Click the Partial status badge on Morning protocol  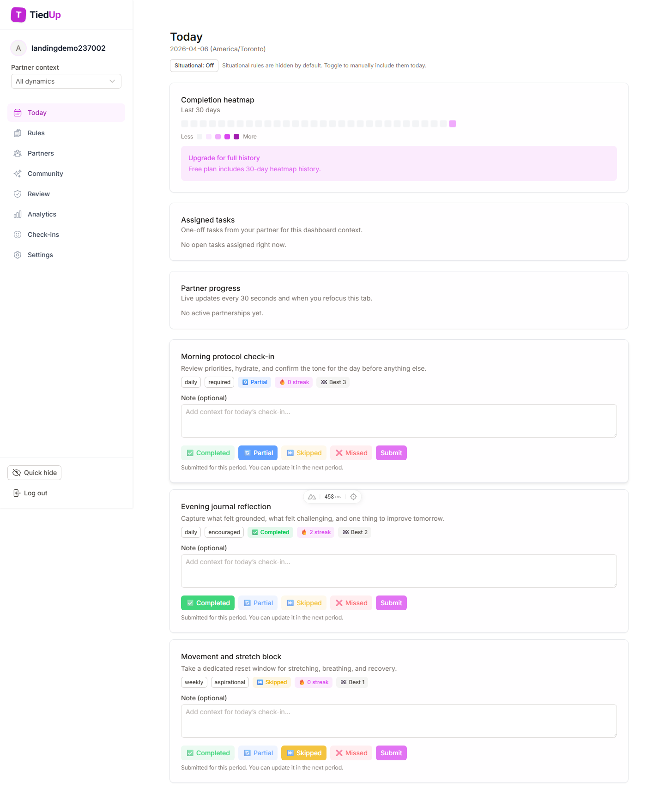pyautogui.click(x=254, y=382)
